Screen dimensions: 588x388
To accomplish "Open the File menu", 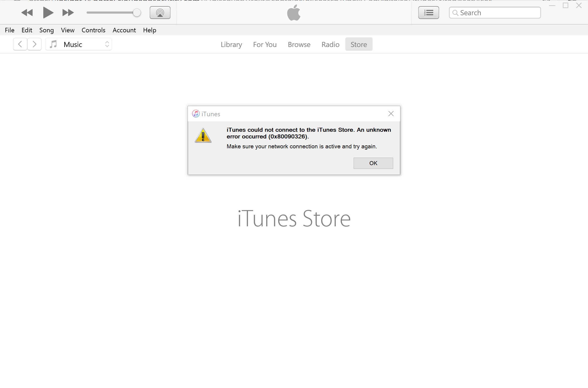I will coord(10,30).
